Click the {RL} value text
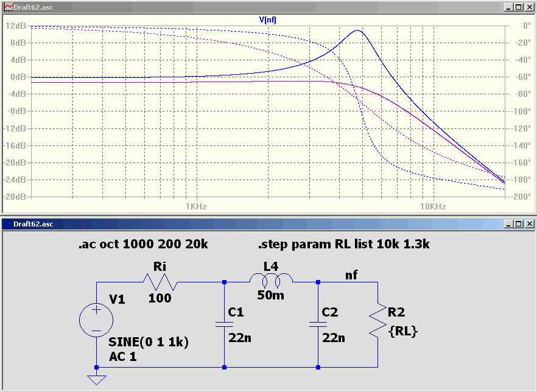The width and height of the screenshot is (537, 392). click(x=403, y=331)
